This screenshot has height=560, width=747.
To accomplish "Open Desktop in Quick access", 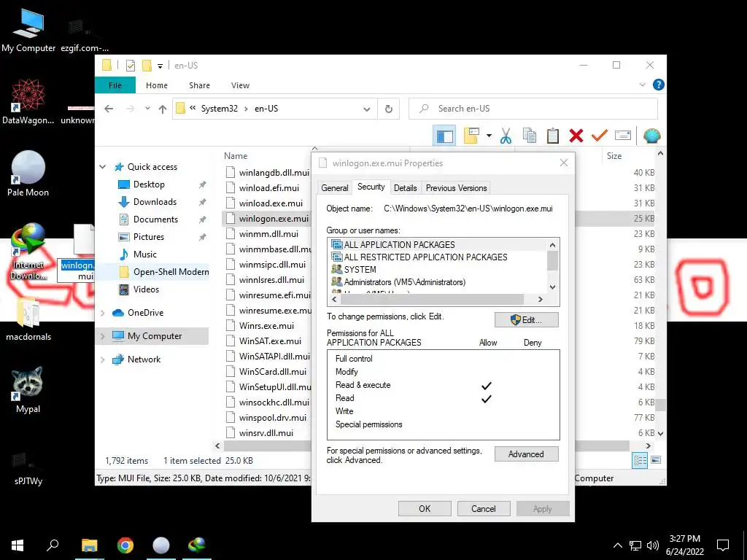I will tap(149, 184).
